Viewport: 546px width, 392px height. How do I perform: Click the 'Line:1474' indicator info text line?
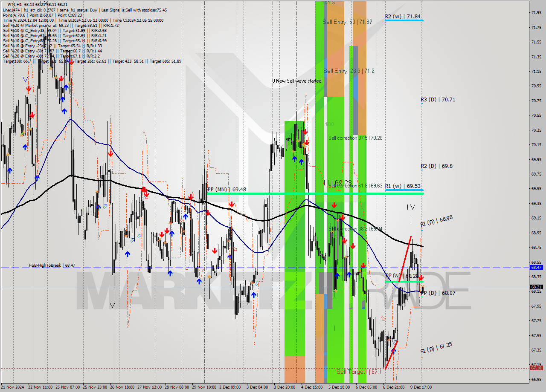[x=85, y=10]
